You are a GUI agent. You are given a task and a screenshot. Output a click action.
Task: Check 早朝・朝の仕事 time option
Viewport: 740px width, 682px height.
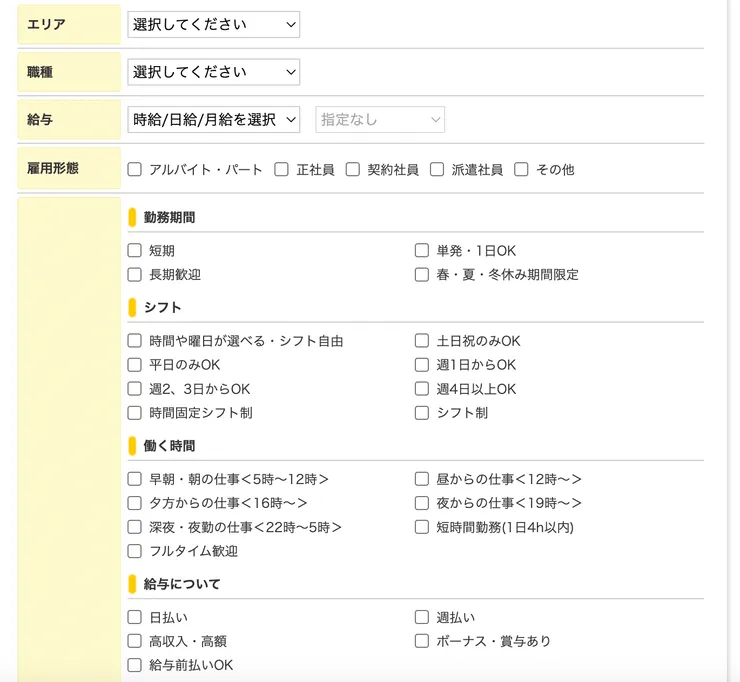point(135,479)
